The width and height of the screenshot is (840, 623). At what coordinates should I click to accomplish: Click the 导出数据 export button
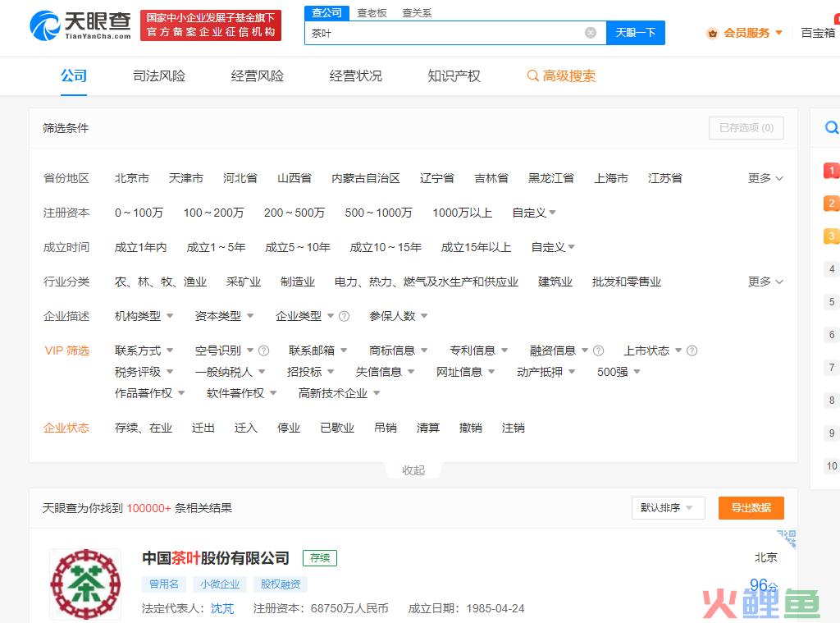[751, 508]
